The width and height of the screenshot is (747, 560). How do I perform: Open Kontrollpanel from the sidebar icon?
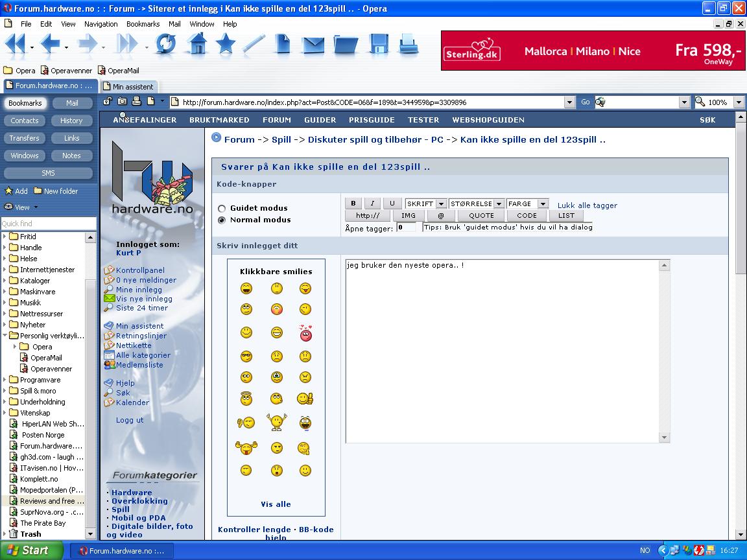[x=109, y=270]
